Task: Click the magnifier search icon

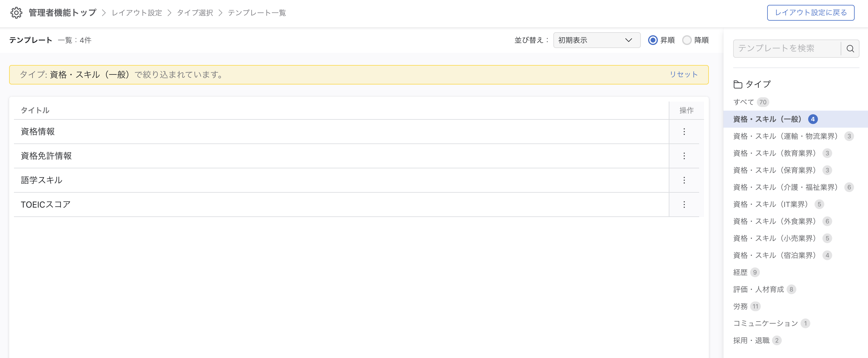Action: (x=850, y=49)
